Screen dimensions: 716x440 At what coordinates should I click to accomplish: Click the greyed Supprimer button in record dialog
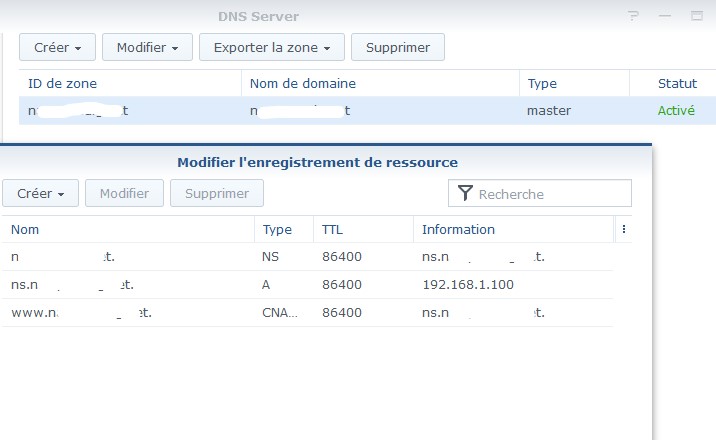[x=217, y=193]
